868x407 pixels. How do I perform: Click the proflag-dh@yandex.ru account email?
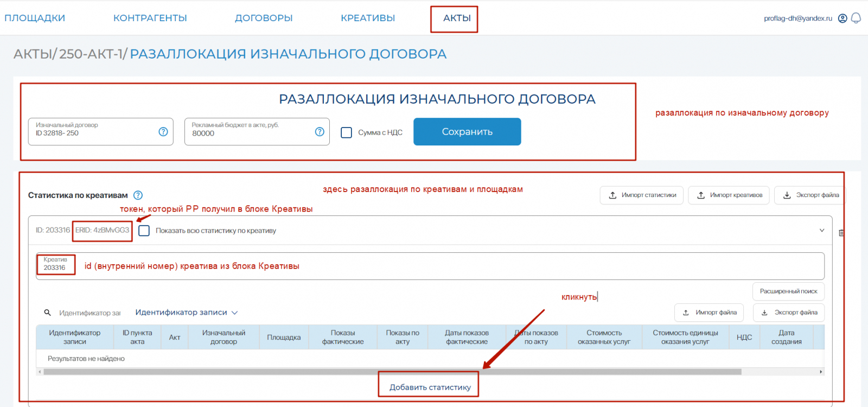[x=798, y=18]
